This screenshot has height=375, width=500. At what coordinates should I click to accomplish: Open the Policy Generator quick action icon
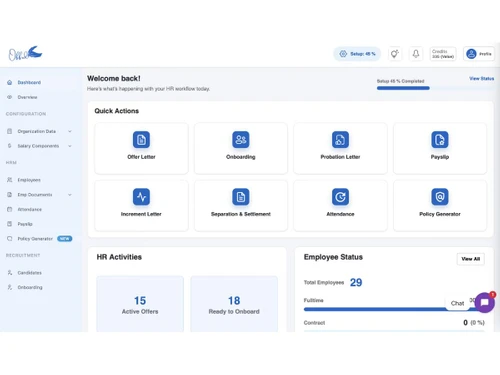[440, 197]
